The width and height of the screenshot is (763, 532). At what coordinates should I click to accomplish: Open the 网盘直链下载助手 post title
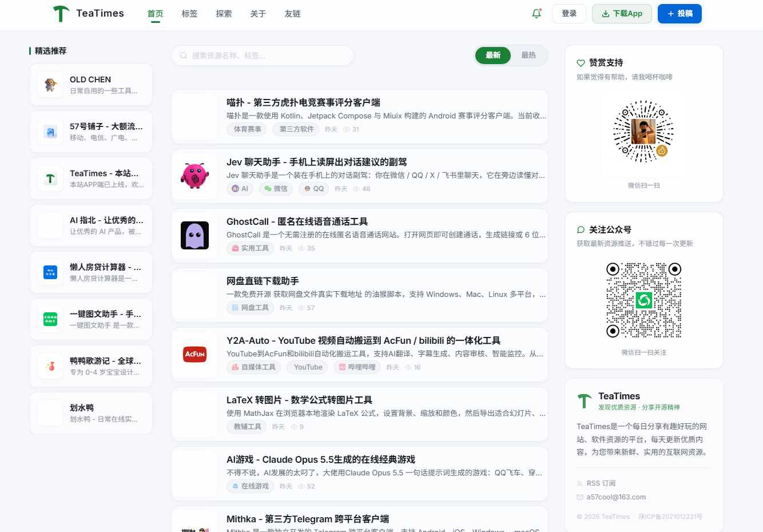(x=263, y=281)
